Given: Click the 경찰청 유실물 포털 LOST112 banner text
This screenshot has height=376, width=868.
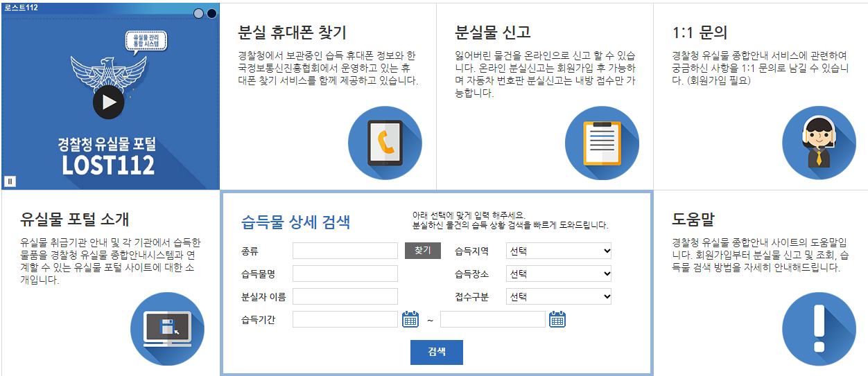Looking at the screenshot, I should 108,155.
